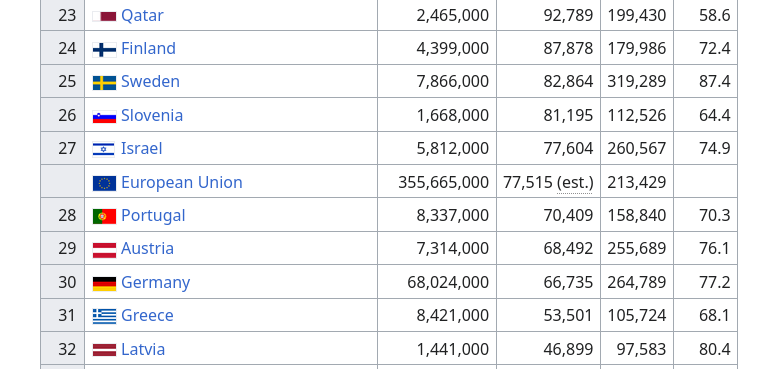Open the Finland article link
This screenshot has height=369, width=774.
coord(148,48)
